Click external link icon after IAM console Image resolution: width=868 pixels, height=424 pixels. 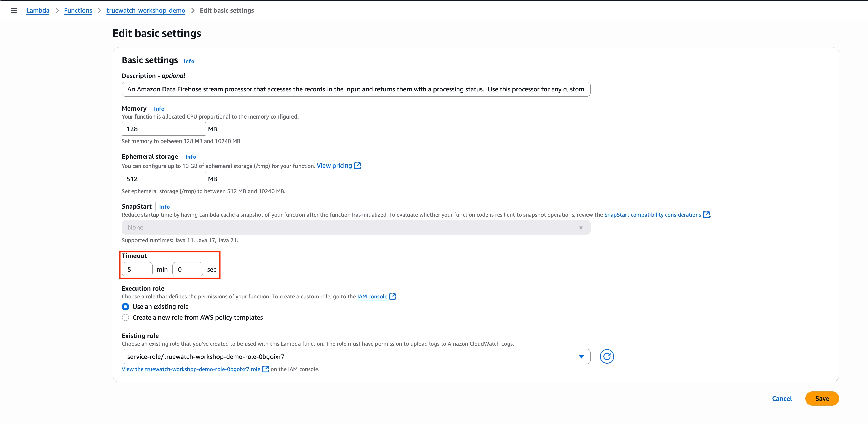(x=392, y=296)
